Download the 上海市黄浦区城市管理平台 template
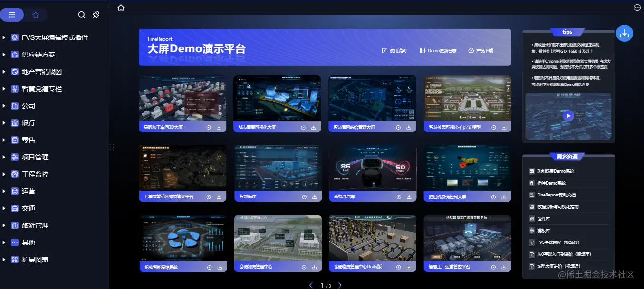 pyautogui.click(x=219, y=197)
